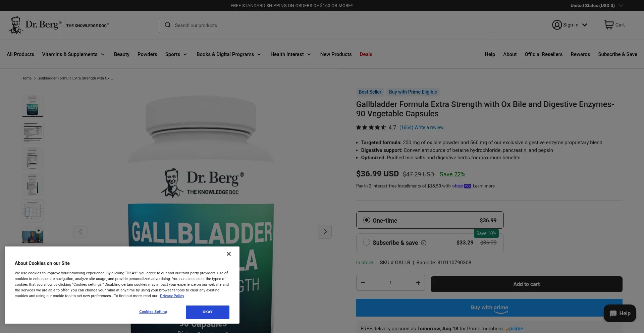Click the Sign In account avatar icon
This screenshot has height=333, width=644.
[557, 25]
